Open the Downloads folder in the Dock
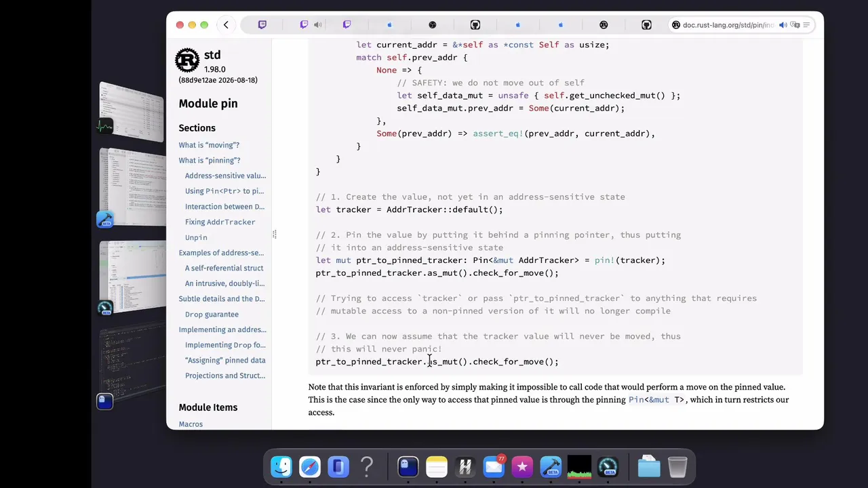The image size is (868, 488). pos(649,466)
